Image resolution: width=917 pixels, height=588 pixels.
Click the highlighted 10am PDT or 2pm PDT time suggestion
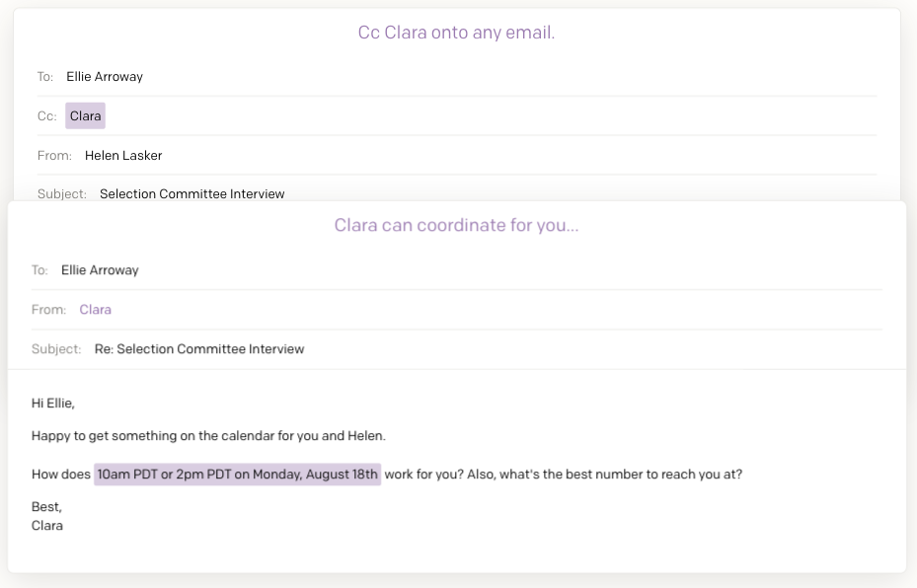pos(238,474)
